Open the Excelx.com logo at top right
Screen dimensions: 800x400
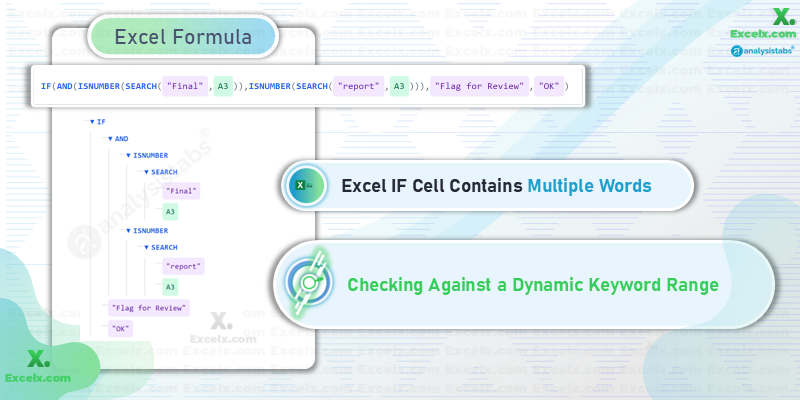pos(763,23)
